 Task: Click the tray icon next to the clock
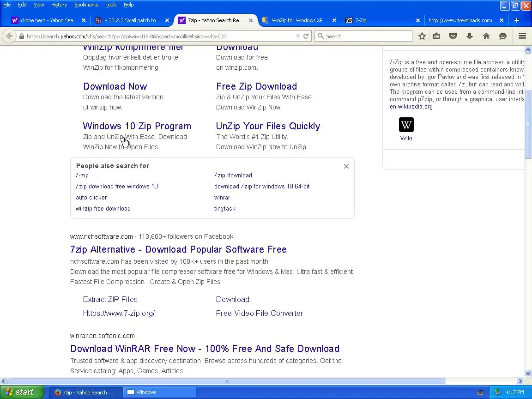coord(498,392)
